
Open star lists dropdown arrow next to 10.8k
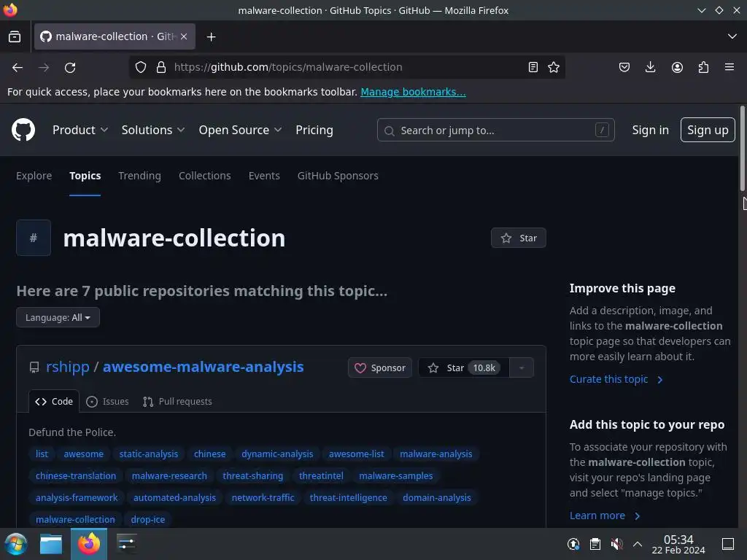point(522,367)
